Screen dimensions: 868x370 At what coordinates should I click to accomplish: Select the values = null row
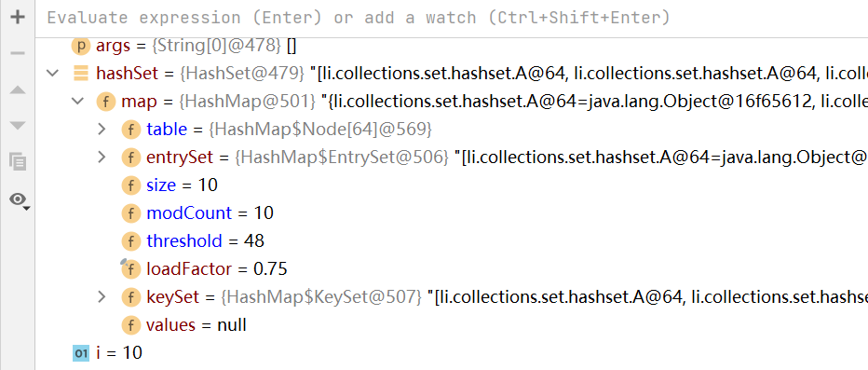pos(451,324)
